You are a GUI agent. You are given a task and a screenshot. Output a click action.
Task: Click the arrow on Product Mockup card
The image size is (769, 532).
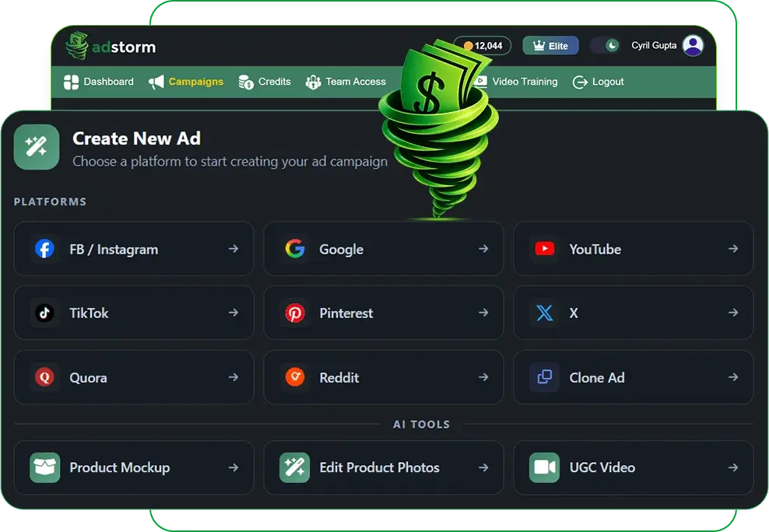pyautogui.click(x=234, y=467)
